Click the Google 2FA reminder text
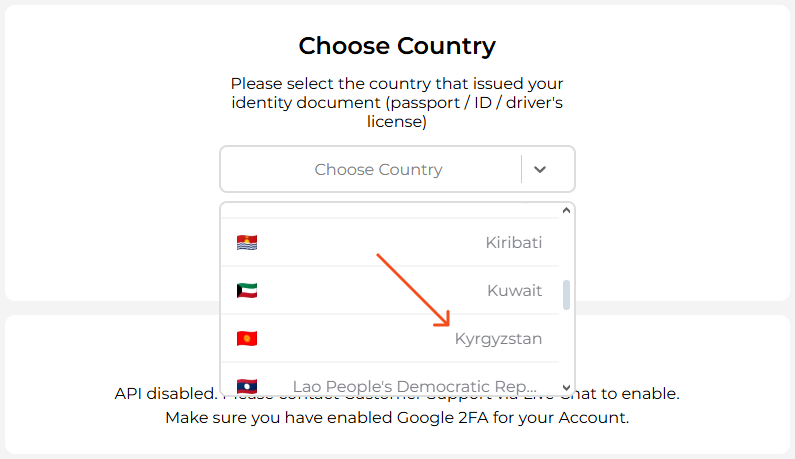The height and width of the screenshot is (459, 795). (x=397, y=418)
